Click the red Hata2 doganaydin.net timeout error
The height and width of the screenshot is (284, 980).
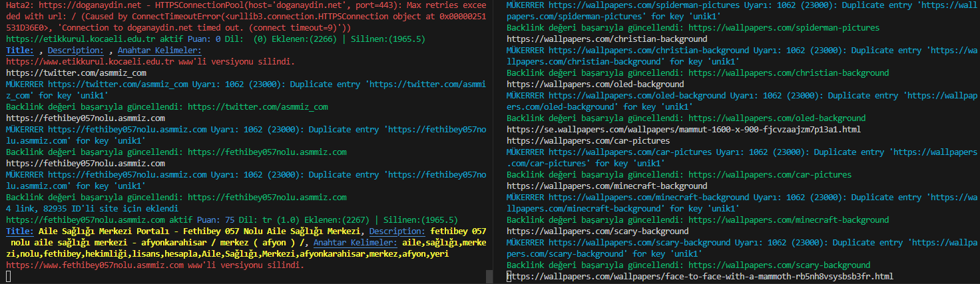245,16
